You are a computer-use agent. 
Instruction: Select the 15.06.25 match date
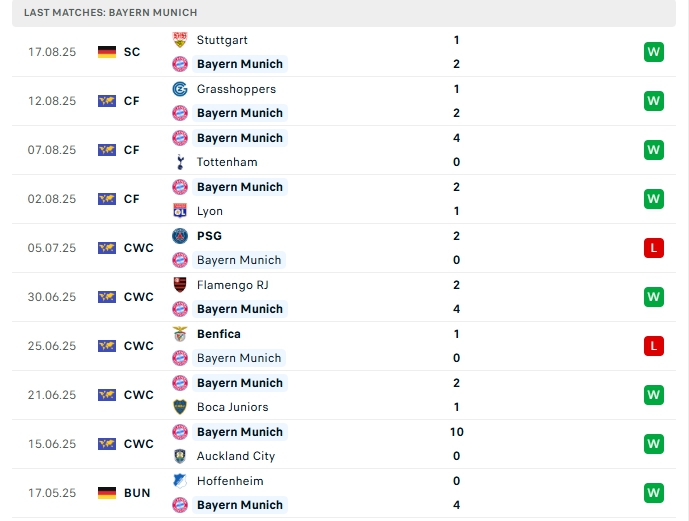point(52,444)
